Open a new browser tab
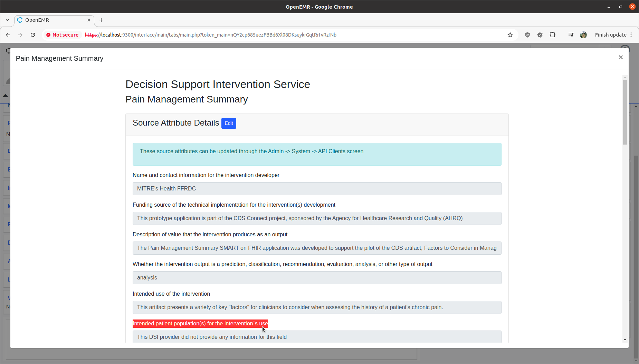The width and height of the screenshot is (639, 364). pyautogui.click(x=101, y=20)
